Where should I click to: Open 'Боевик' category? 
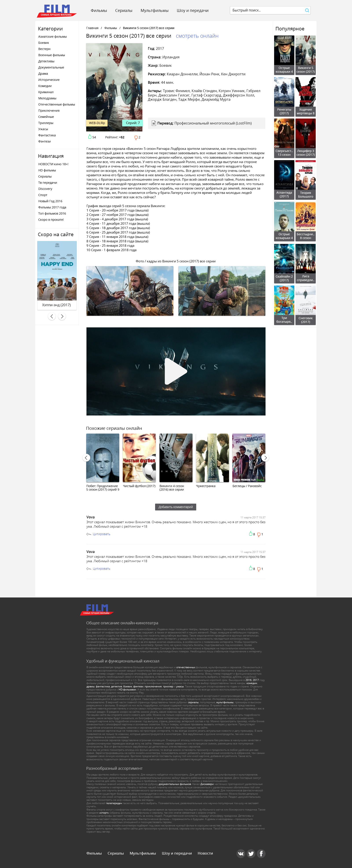44,43
